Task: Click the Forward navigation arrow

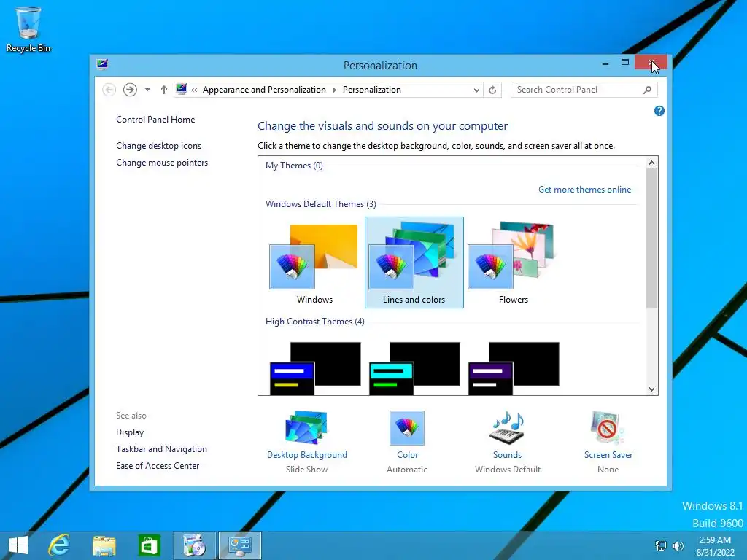Action: click(x=130, y=90)
